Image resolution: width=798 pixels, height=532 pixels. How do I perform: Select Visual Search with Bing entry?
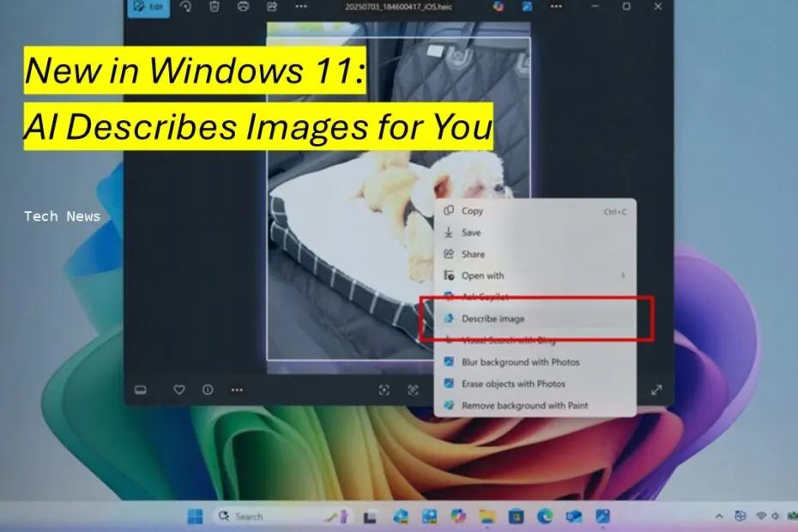pyautogui.click(x=535, y=340)
